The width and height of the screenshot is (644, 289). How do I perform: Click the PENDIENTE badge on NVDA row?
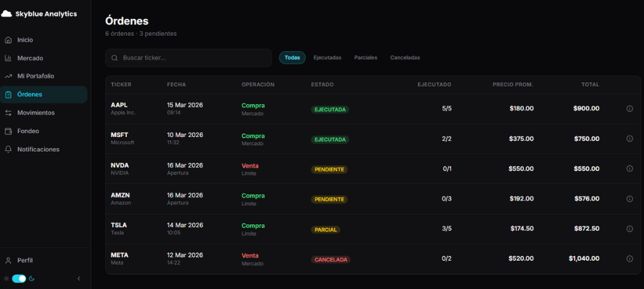329,170
